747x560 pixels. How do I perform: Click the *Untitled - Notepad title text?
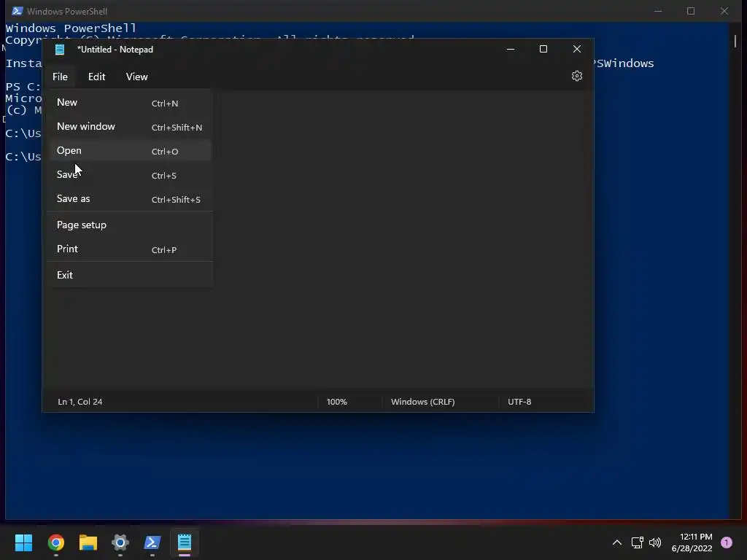click(x=115, y=50)
